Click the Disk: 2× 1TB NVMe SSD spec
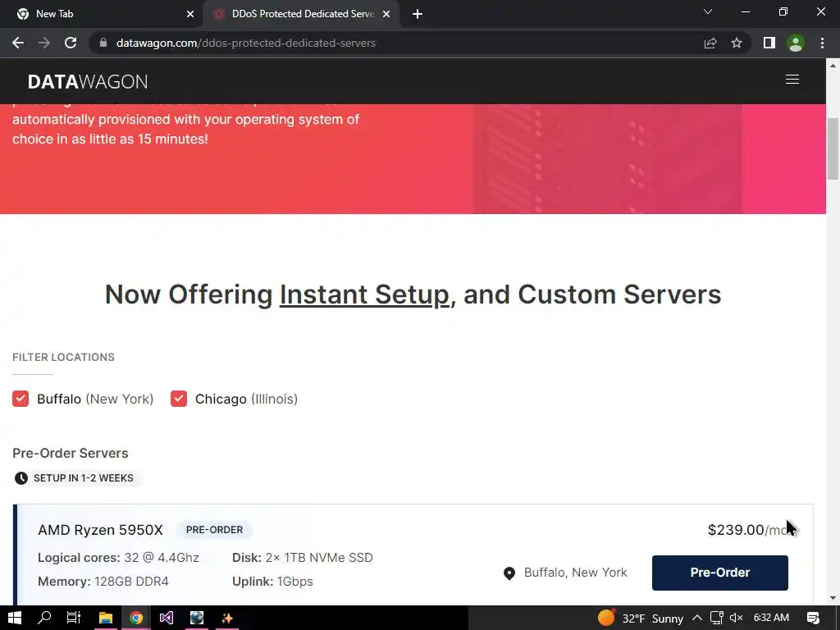This screenshot has width=840, height=630. (x=302, y=558)
